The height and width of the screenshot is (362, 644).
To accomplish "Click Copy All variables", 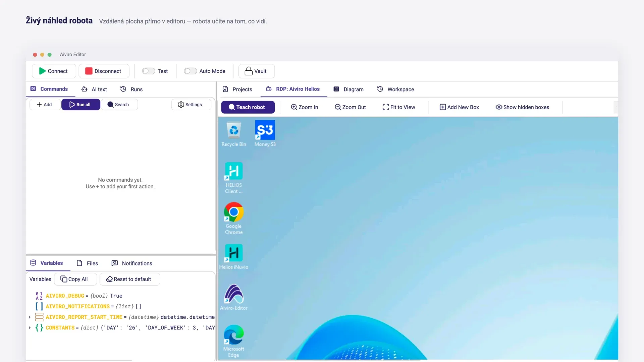I will [75, 279].
